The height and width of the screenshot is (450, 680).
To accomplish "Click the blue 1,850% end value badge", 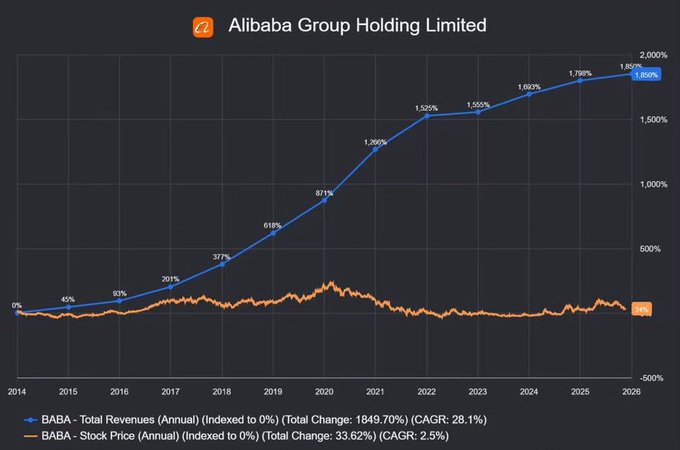I will [646, 75].
